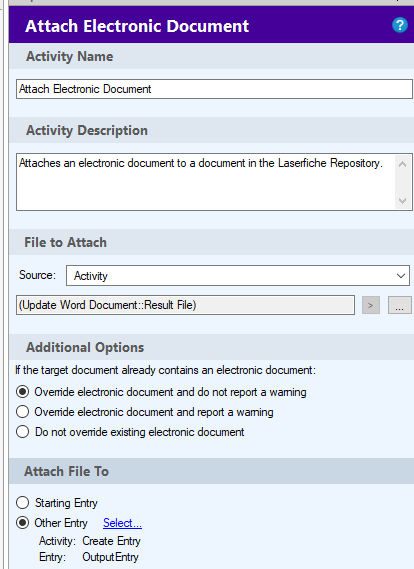
Task: Click the token arrow button beside Result File
Action: click(370, 305)
